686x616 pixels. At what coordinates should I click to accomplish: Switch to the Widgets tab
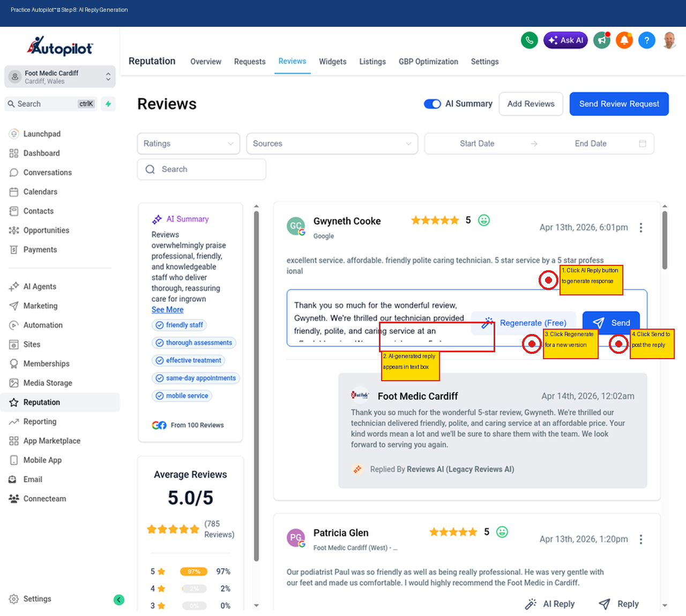click(333, 62)
